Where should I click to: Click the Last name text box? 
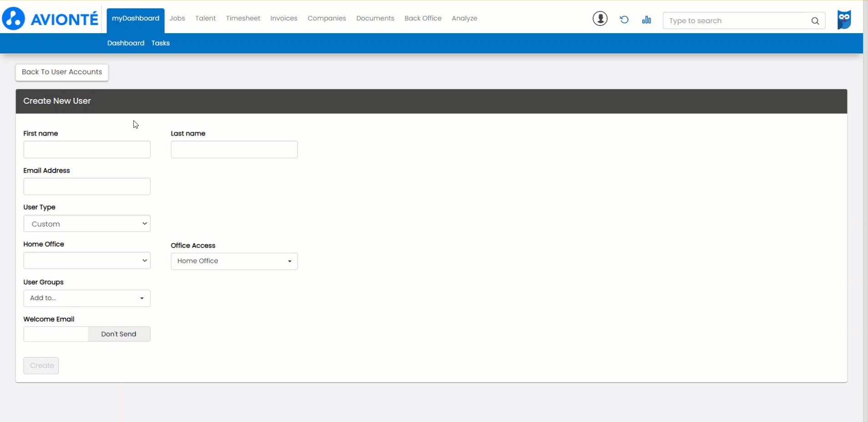pyautogui.click(x=234, y=150)
